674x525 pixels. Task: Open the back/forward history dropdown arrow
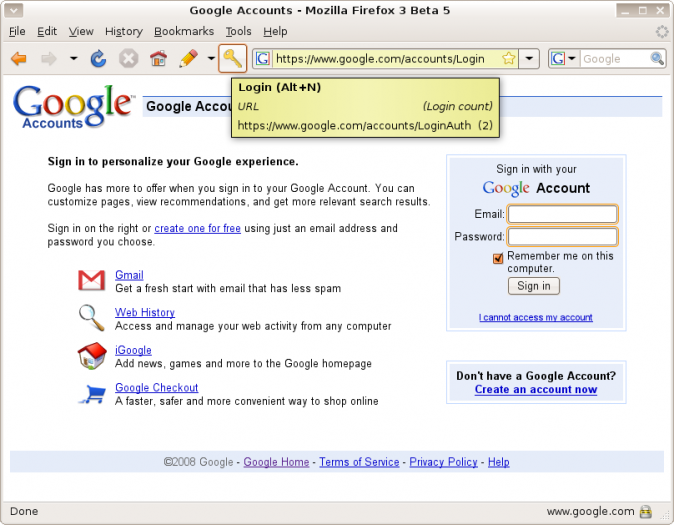coord(74,58)
